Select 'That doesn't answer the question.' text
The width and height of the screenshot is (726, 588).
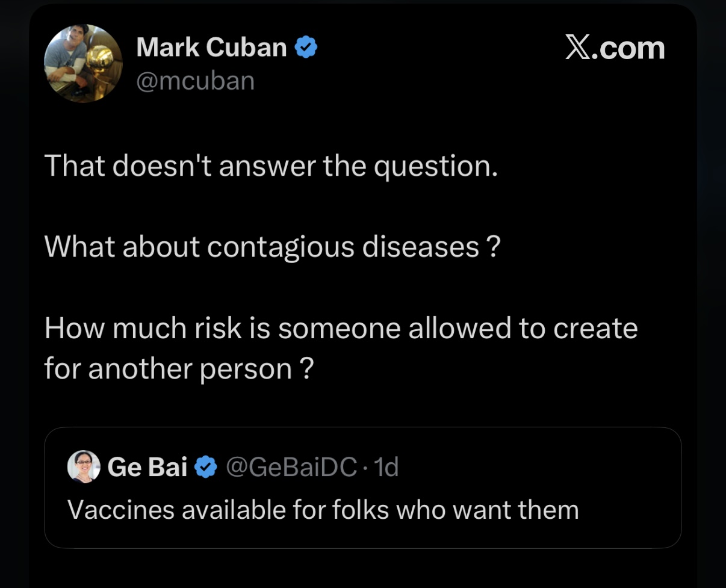271,166
